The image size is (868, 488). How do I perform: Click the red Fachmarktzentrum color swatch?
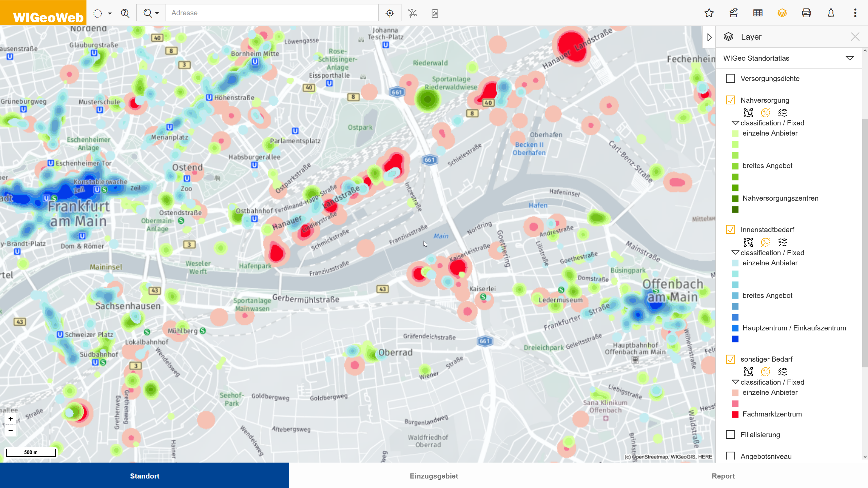(735, 414)
